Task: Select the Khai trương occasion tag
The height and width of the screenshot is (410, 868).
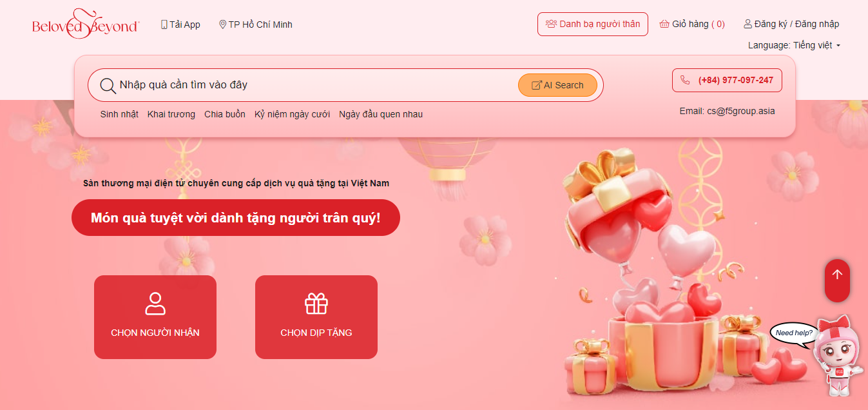Action: (171, 114)
